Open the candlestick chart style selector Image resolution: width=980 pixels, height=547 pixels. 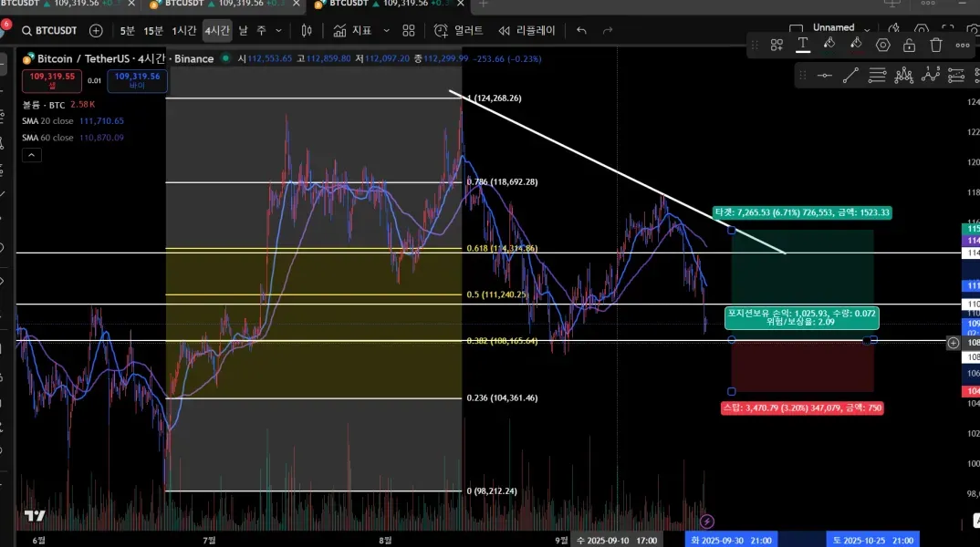click(x=307, y=31)
